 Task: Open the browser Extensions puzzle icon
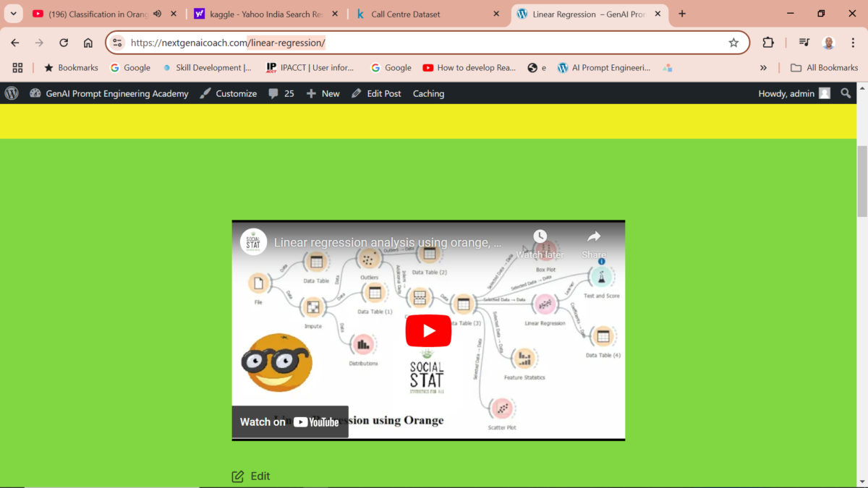pyautogui.click(x=768, y=43)
